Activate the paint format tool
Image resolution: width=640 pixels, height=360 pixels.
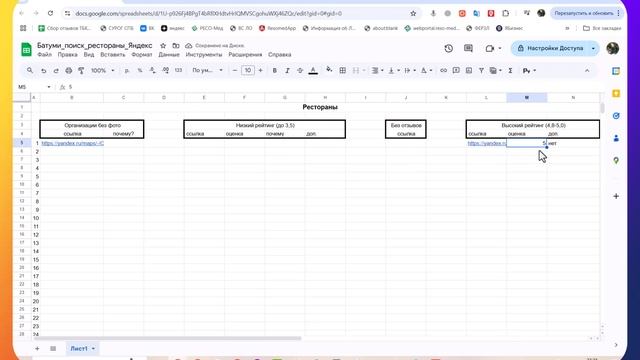coord(81,71)
